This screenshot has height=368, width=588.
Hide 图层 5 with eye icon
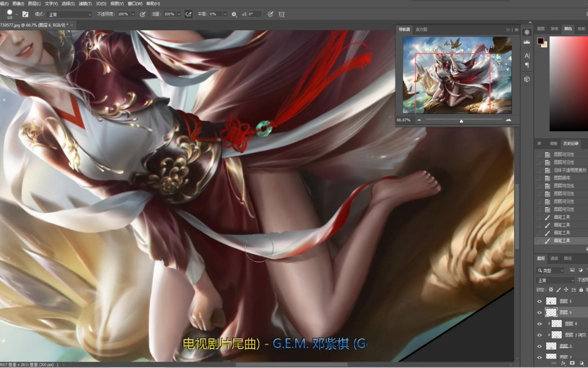[539, 301]
